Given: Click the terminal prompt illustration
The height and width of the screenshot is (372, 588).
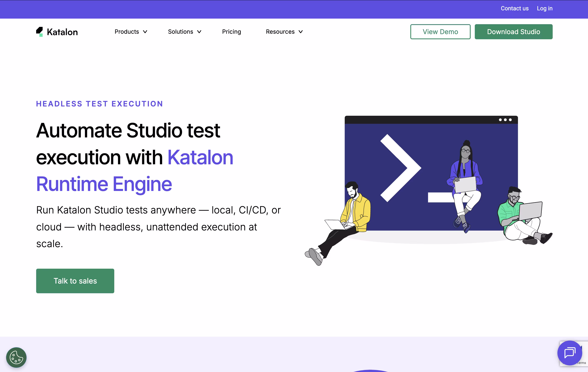Looking at the screenshot, I should (400, 168).
